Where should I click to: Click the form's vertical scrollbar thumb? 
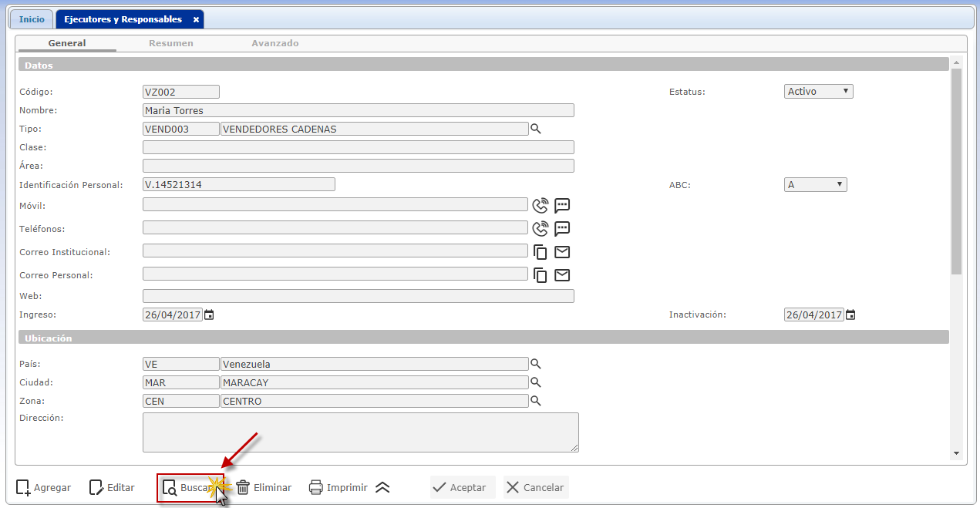coord(957,171)
